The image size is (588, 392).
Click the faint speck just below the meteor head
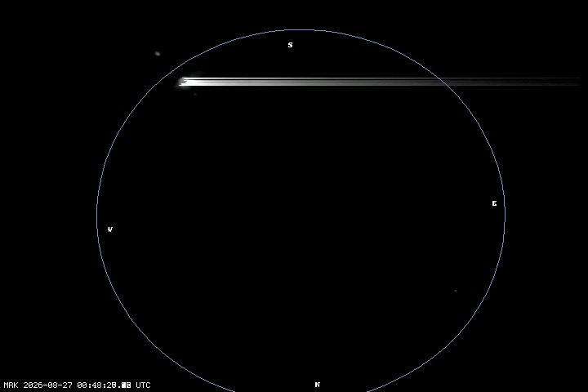point(195,94)
